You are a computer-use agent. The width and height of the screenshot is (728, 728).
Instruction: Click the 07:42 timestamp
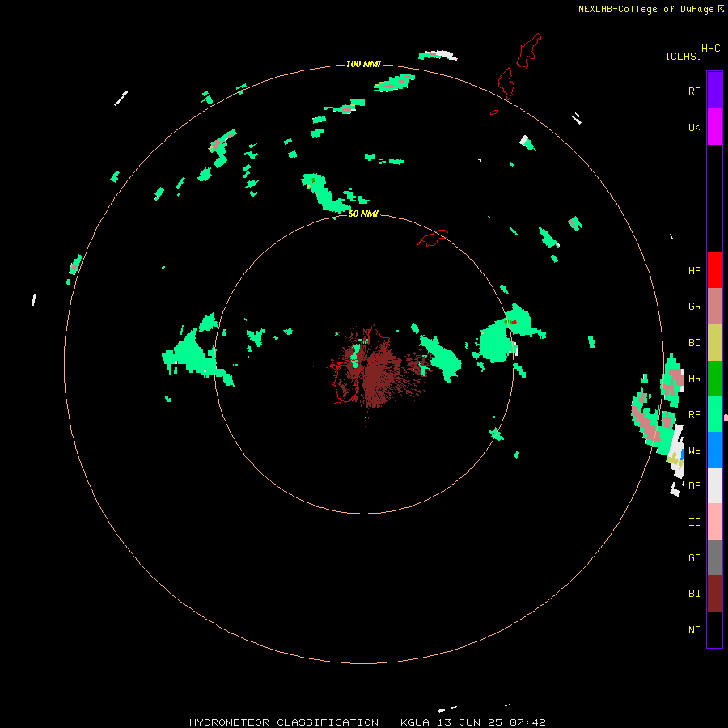[527, 722]
